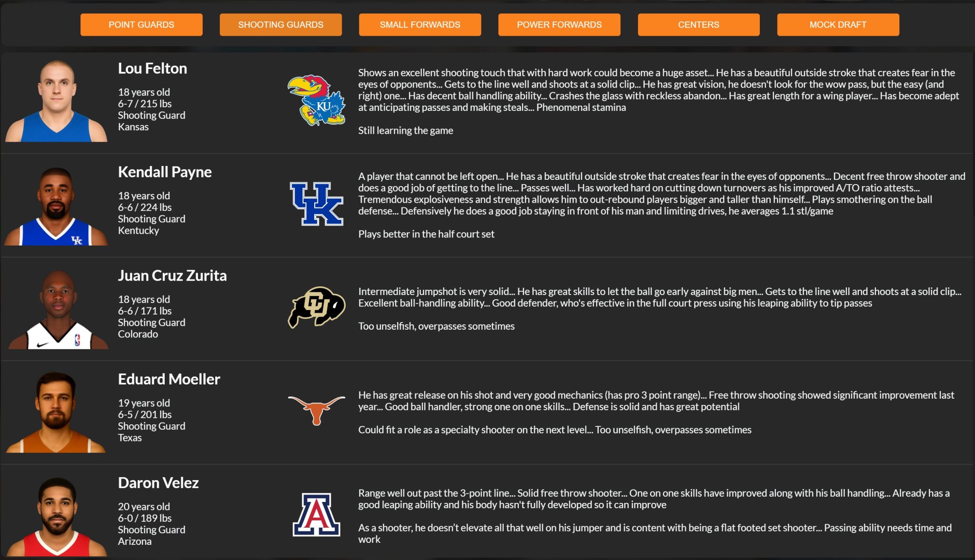Screen dimensions: 975x560
Task: Select the Shooting Guards tab
Action: (x=280, y=25)
